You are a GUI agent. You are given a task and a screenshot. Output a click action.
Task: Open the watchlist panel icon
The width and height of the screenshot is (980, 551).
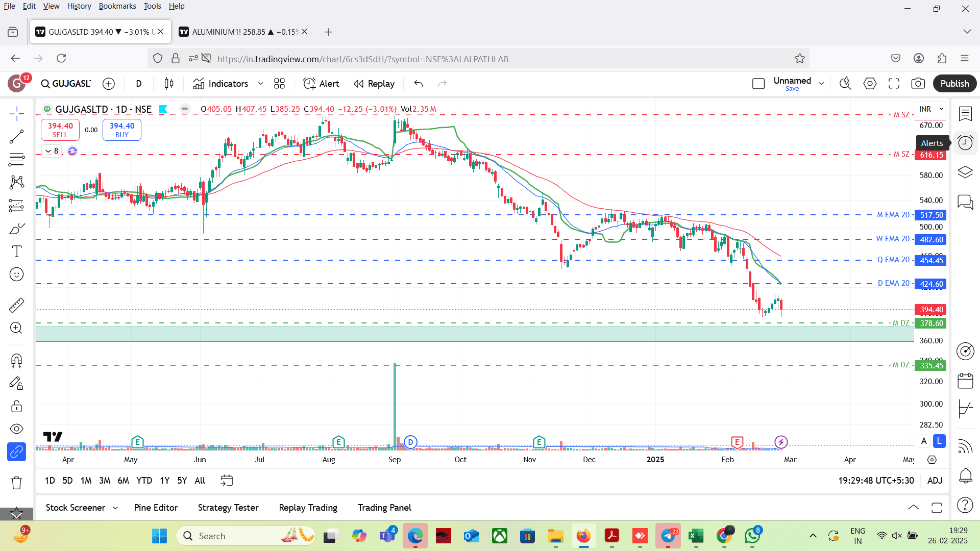click(x=965, y=114)
